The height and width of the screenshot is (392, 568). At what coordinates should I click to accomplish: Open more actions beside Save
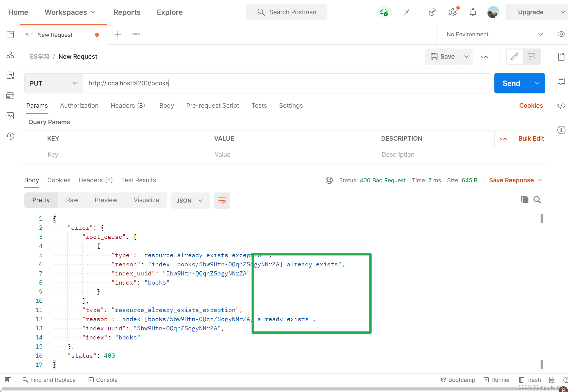[x=485, y=57]
